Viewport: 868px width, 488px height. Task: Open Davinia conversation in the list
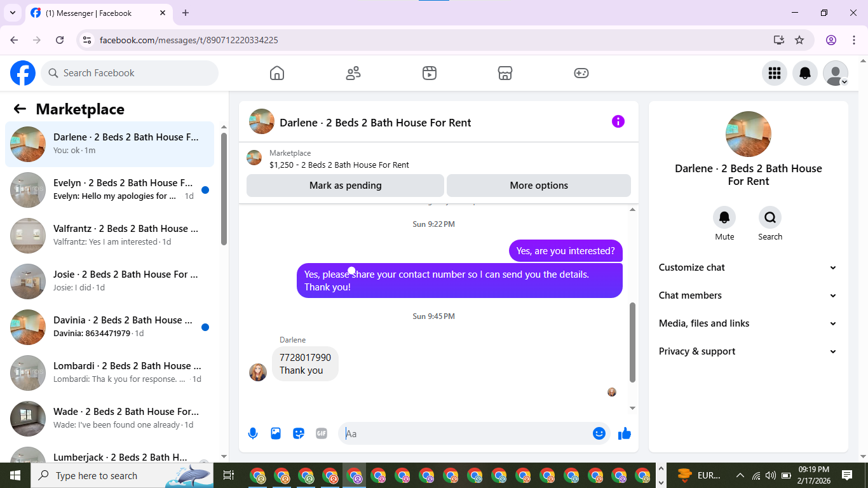click(109, 327)
